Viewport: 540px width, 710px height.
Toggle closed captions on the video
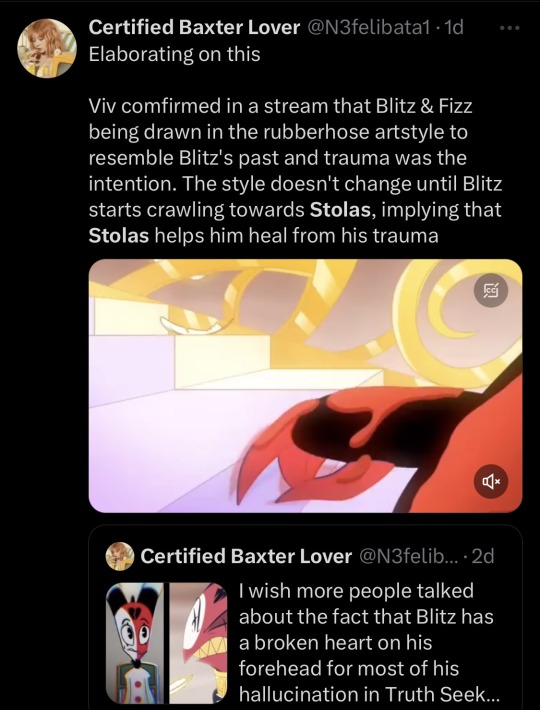(491, 291)
